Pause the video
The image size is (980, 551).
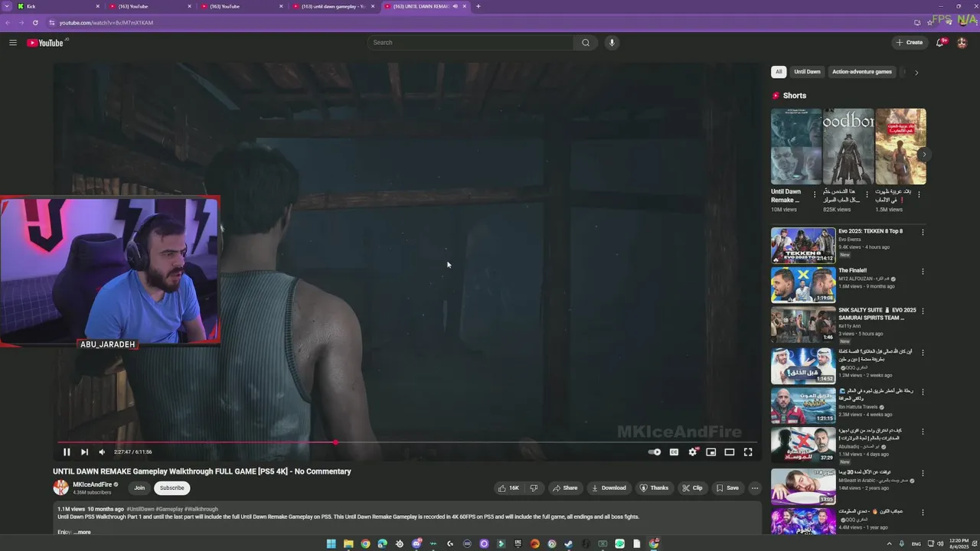(x=67, y=452)
